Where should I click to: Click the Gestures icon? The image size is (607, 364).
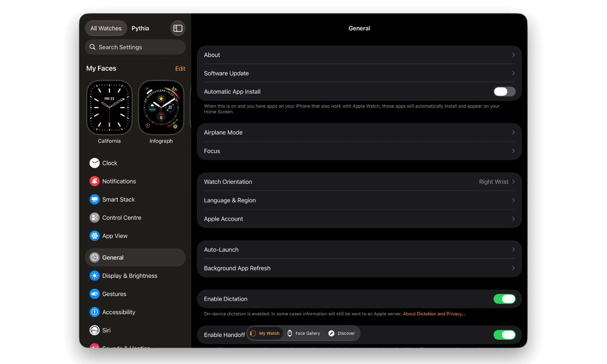pos(94,294)
